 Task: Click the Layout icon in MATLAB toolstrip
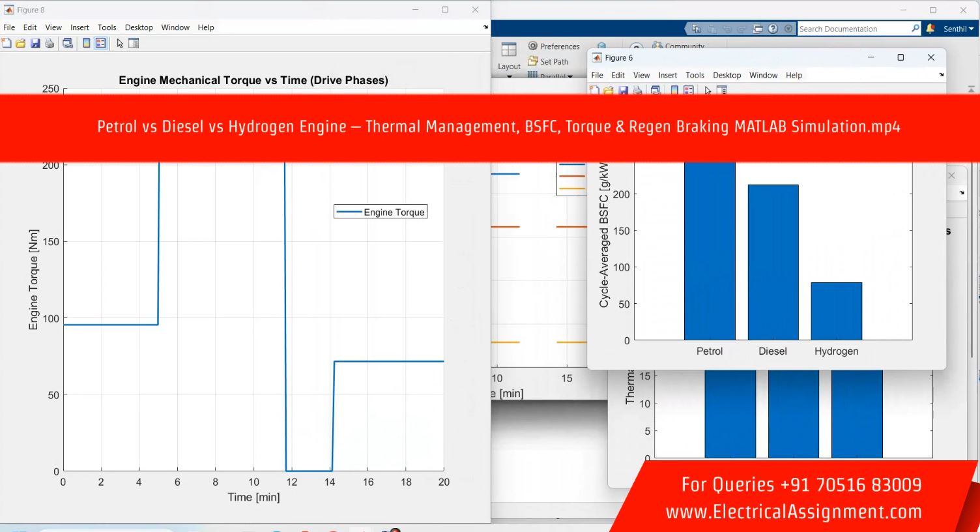click(509, 55)
